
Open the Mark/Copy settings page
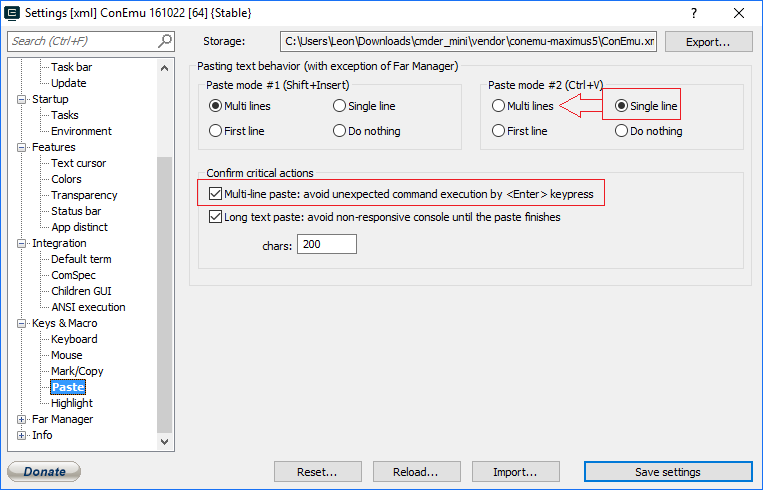tap(77, 371)
